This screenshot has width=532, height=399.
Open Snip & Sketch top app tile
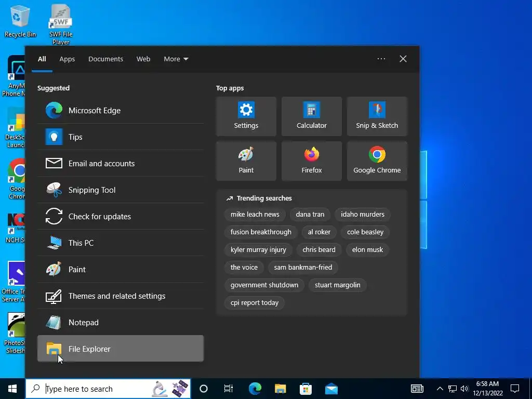[x=377, y=116]
